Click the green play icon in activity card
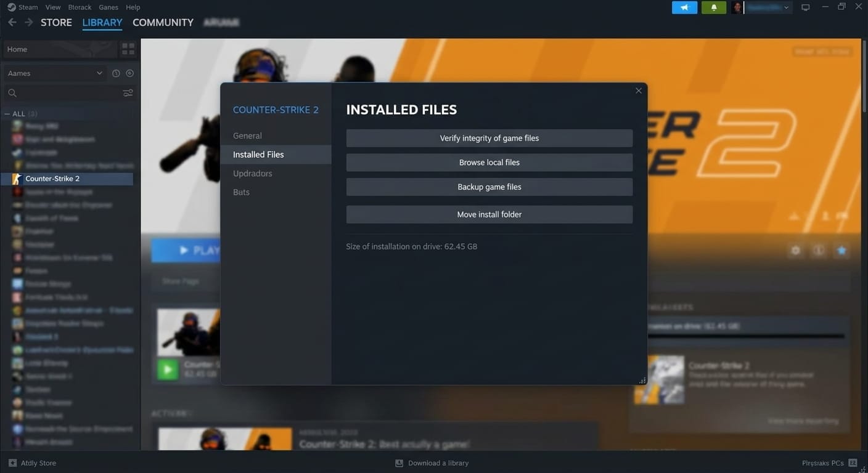 pos(168,369)
